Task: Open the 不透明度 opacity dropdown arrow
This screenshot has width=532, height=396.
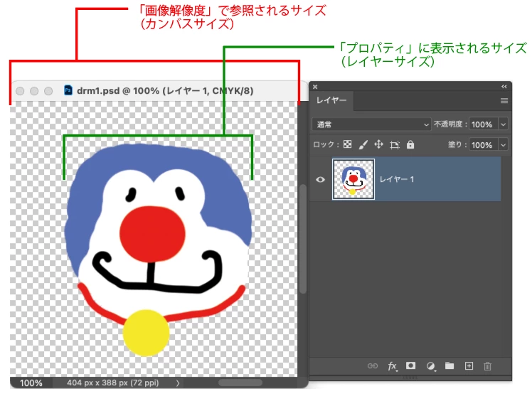Action: [x=503, y=124]
